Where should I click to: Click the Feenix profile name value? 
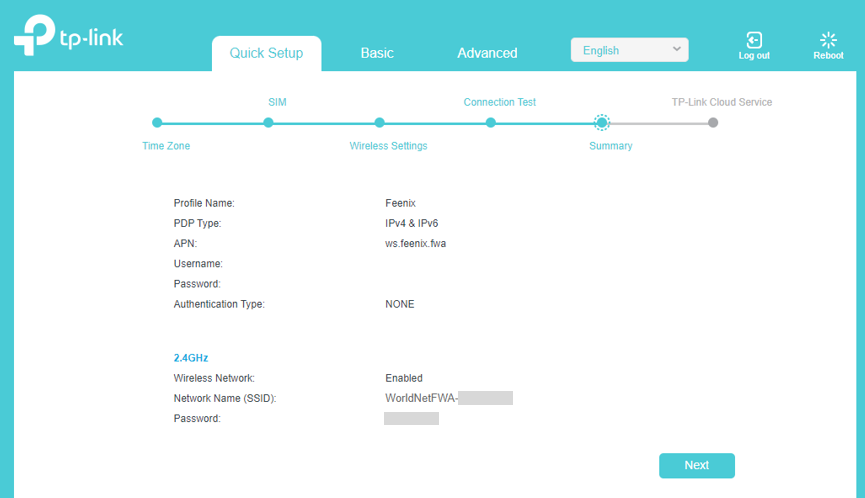400,203
